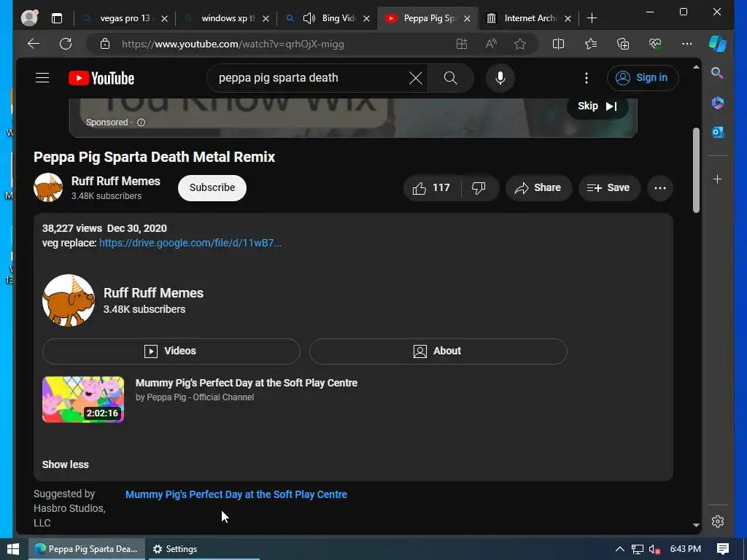Like the video with thumbs up

tap(432, 187)
